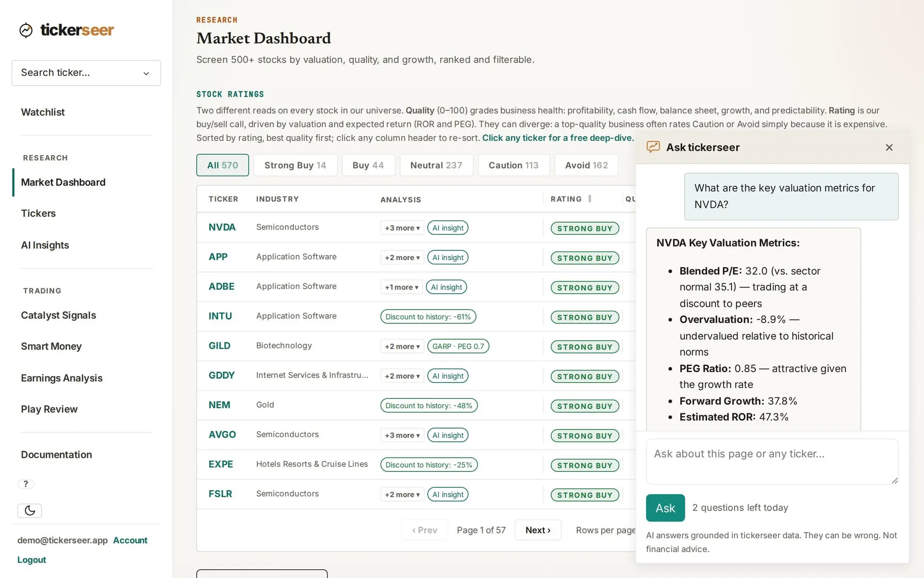The width and height of the screenshot is (924, 578).
Task: Click the AI insight badge for ADBE
Action: coord(446,287)
